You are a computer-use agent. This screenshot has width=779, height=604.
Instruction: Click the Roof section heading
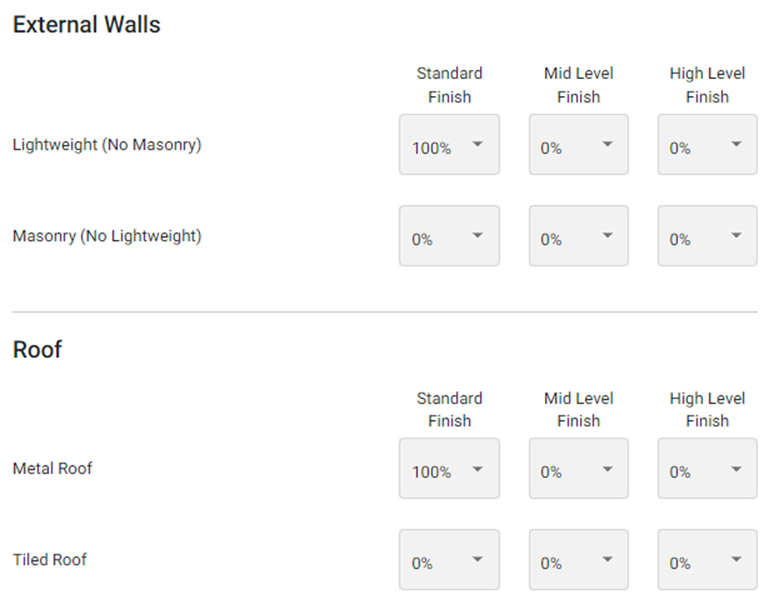click(37, 351)
